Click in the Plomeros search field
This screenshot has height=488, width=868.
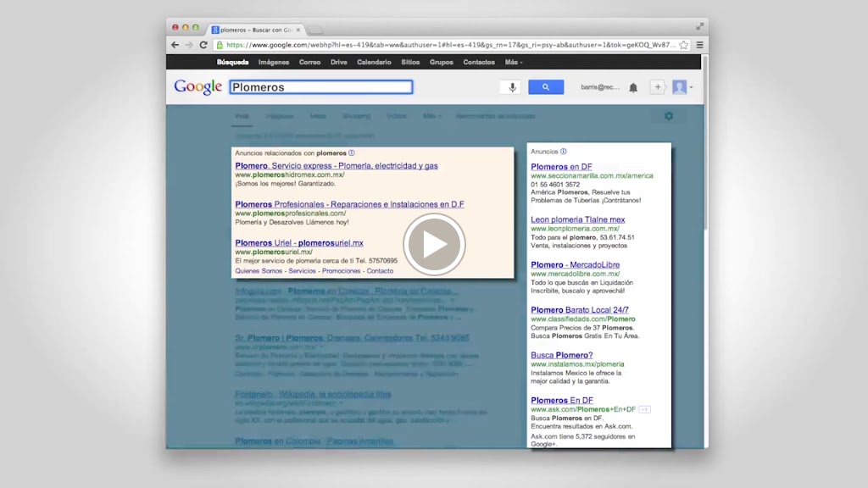tap(321, 87)
